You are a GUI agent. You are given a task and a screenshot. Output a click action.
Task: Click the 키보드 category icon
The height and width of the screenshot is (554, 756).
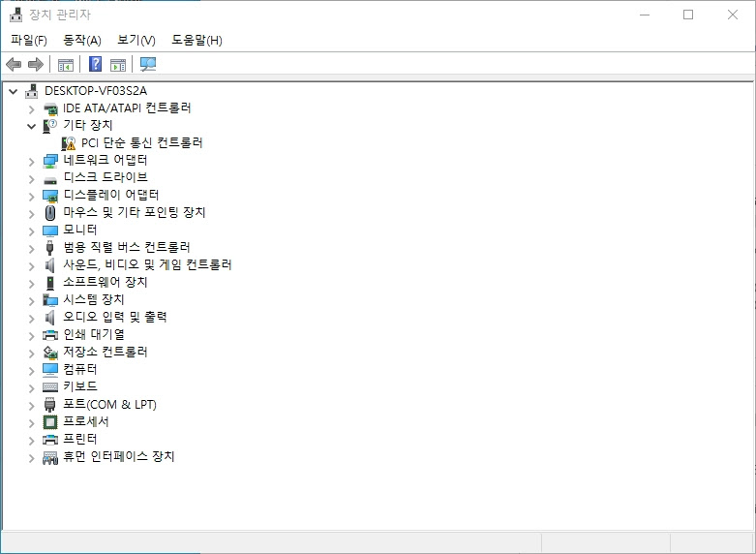tap(50, 387)
